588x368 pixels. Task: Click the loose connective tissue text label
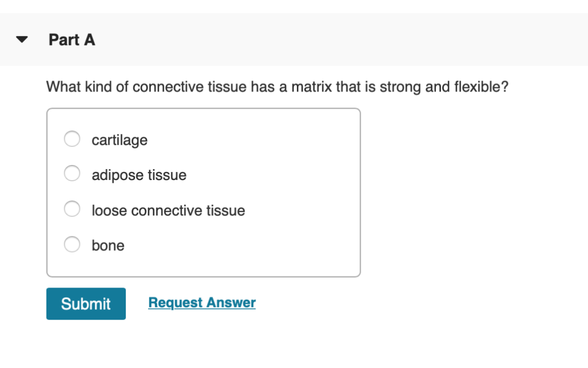[168, 210]
